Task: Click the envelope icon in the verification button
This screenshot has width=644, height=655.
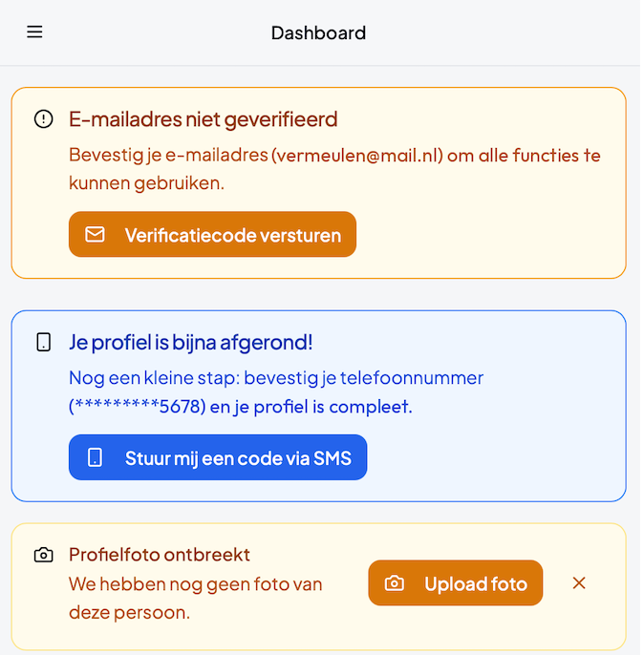Action: (x=95, y=234)
